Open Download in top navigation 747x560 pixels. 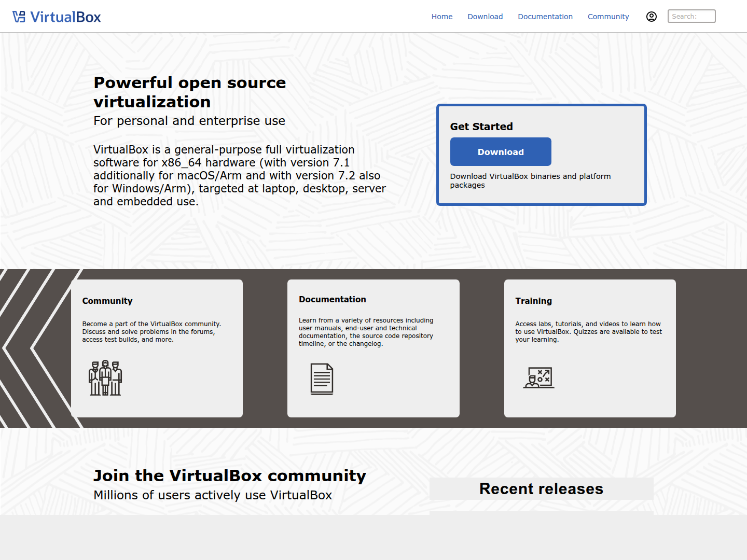(x=485, y=17)
